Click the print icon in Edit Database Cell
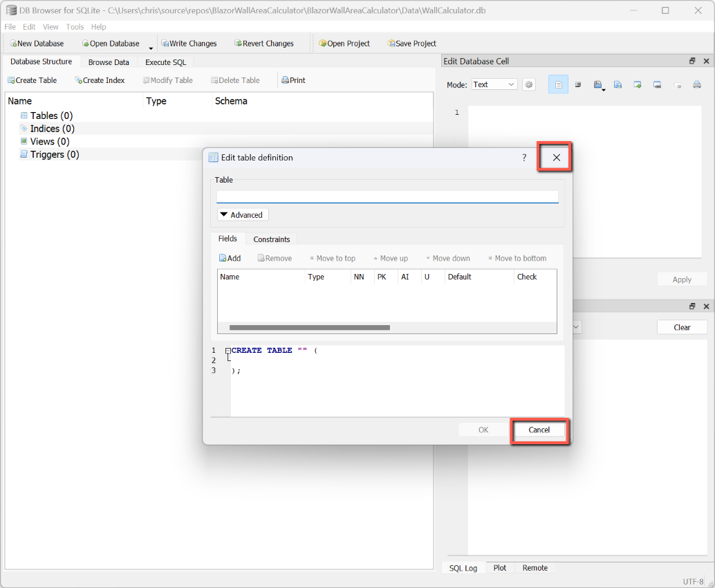 (697, 84)
